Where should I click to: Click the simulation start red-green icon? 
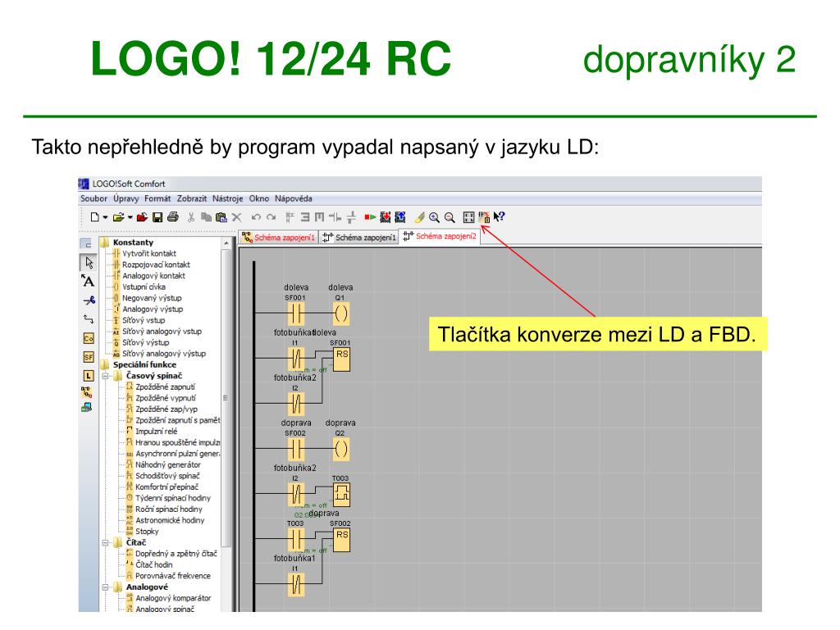(x=370, y=217)
